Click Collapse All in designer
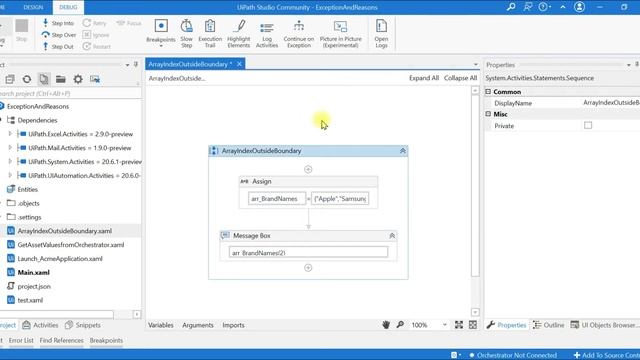 [460, 78]
